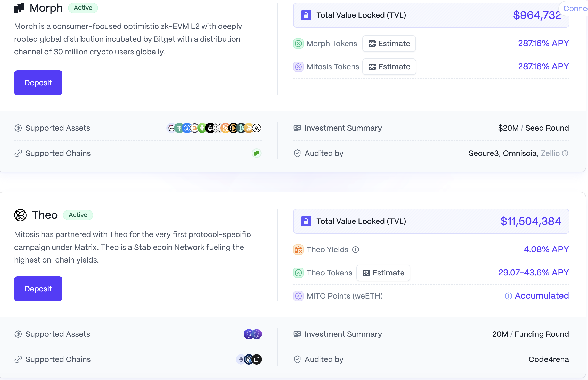This screenshot has width=588, height=380.
Task: Select the orange S asset icon
Action: (225, 128)
